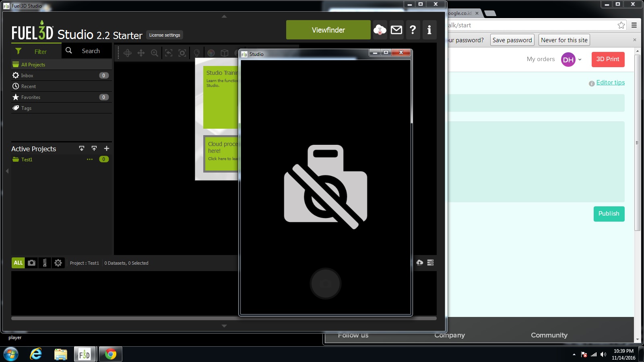Select the zoom magnifier tool

point(155,53)
